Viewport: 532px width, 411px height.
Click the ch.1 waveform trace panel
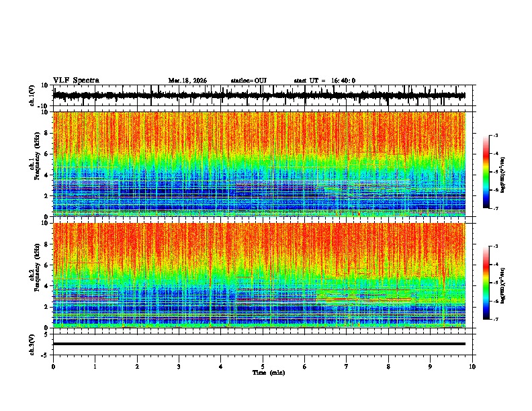coord(264,95)
